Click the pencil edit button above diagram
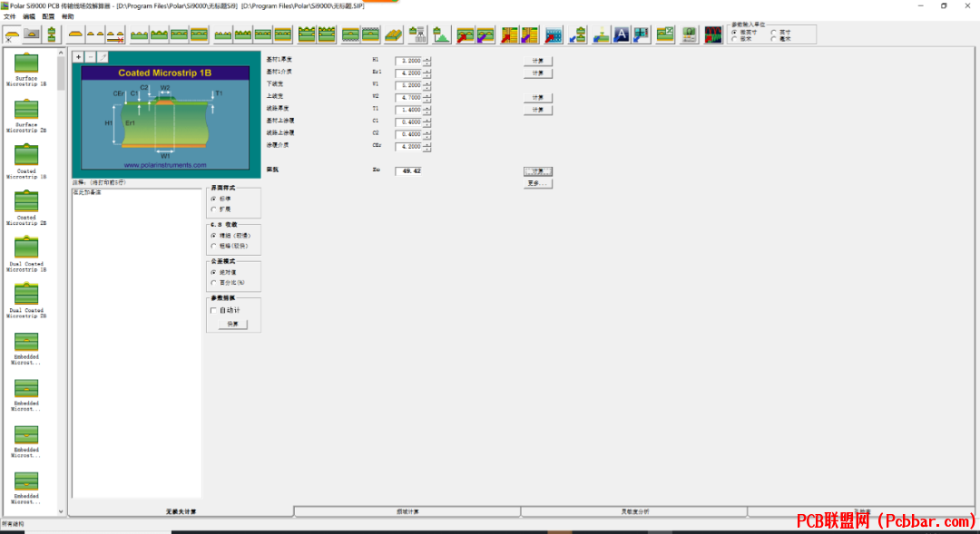980x534 pixels. click(103, 57)
